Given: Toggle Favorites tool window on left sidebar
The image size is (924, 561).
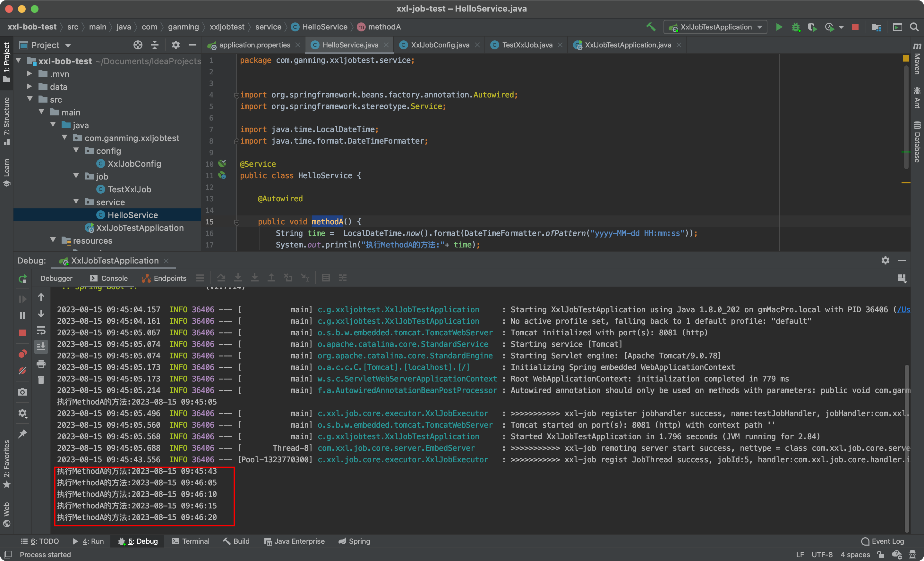Looking at the screenshot, I should [x=6, y=464].
